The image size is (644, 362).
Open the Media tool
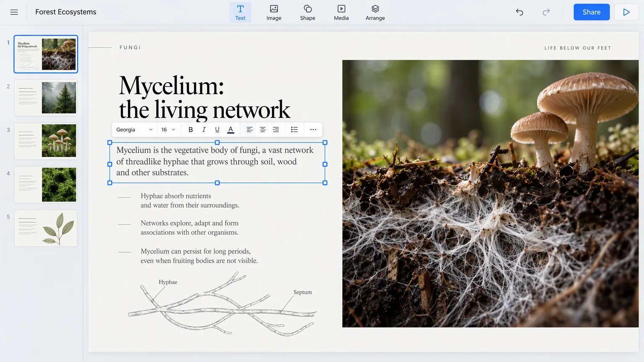click(341, 12)
